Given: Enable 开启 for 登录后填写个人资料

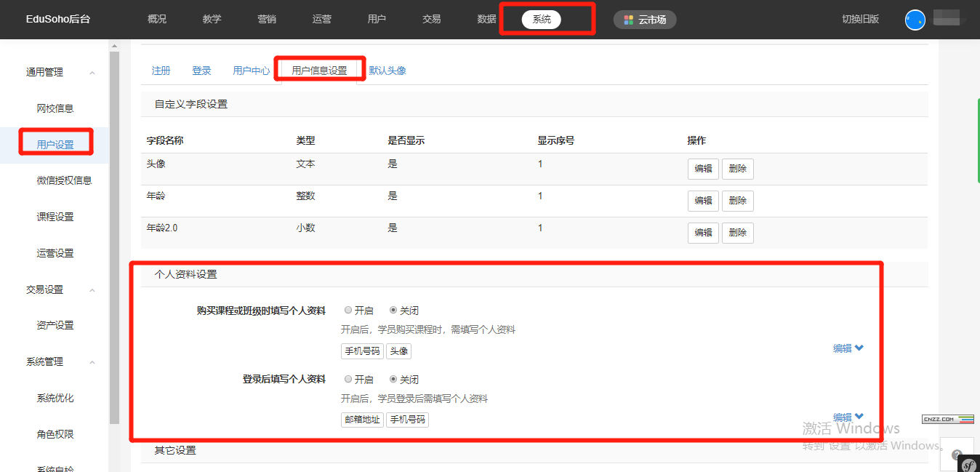Looking at the screenshot, I should click(348, 380).
